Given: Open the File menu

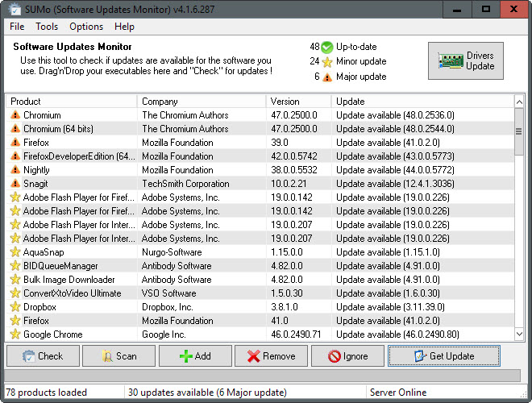Looking at the screenshot, I should click(17, 27).
